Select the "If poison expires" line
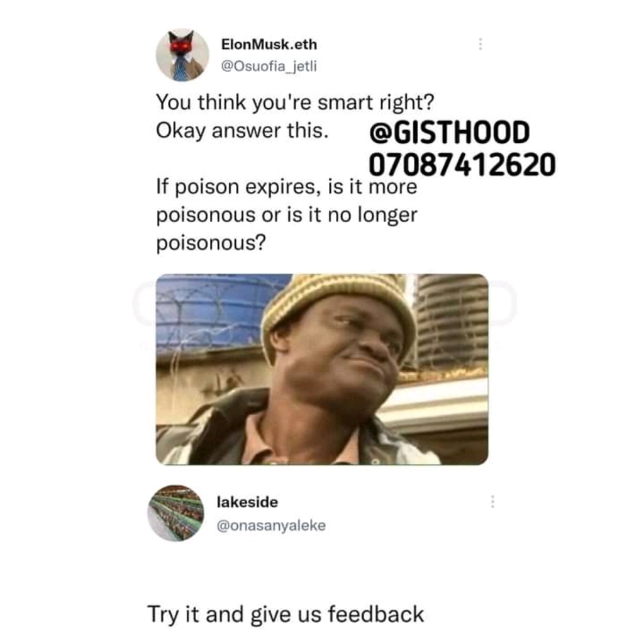Screen dimensions: 644x644 (x=287, y=187)
